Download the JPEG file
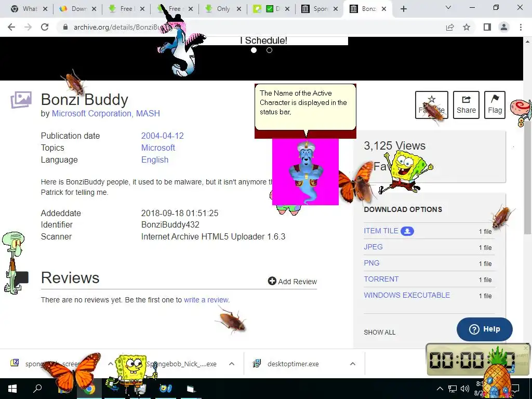Image resolution: width=532 pixels, height=399 pixels. 373,247
